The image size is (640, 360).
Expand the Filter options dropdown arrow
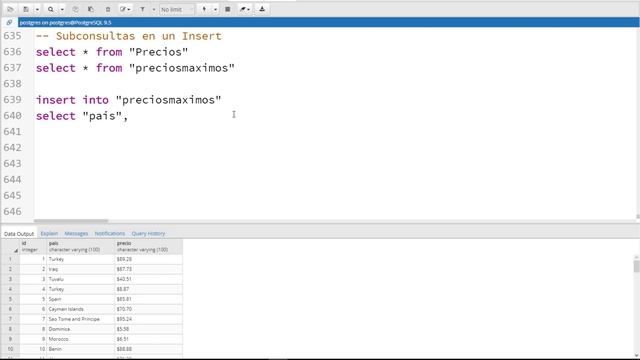(x=153, y=9)
